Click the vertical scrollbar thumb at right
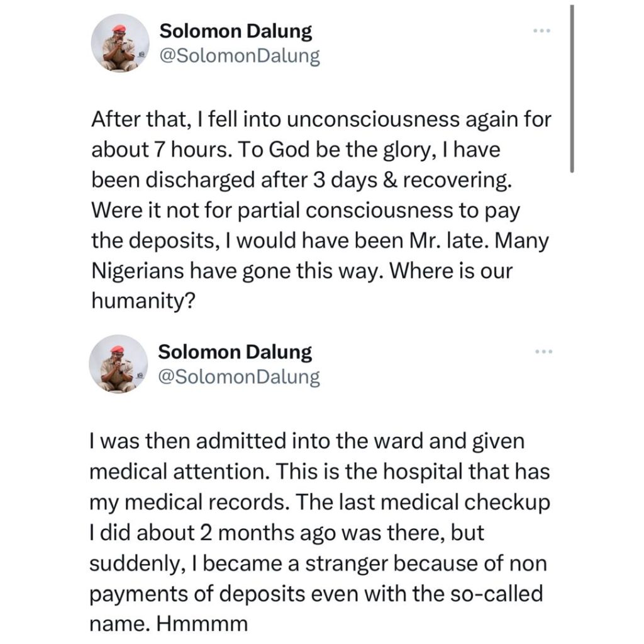 572,88
